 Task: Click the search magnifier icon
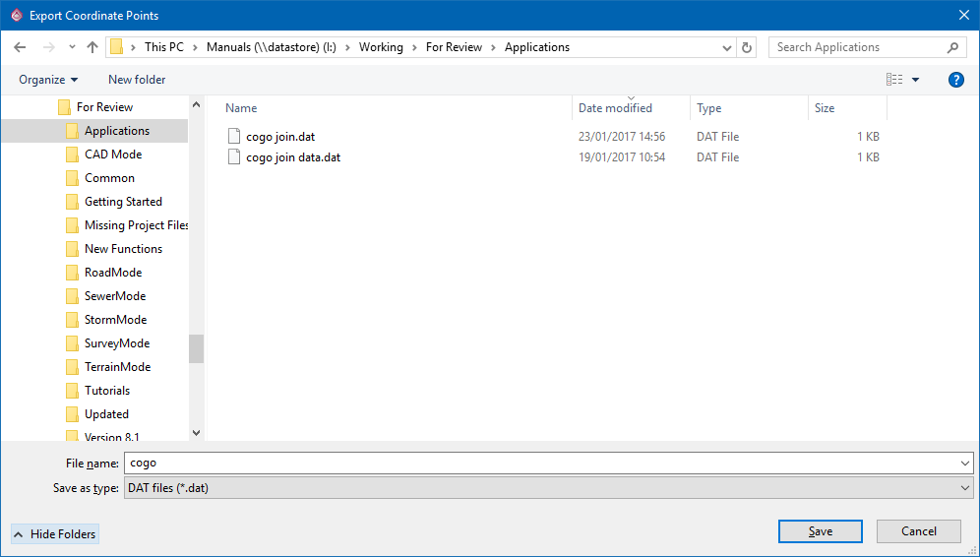point(952,47)
